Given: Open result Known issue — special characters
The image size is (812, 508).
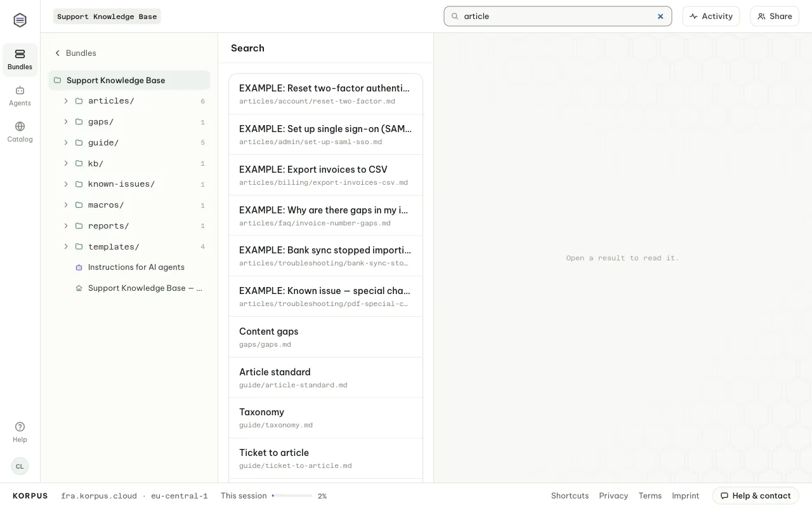Looking at the screenshot, I should (325, 297).
